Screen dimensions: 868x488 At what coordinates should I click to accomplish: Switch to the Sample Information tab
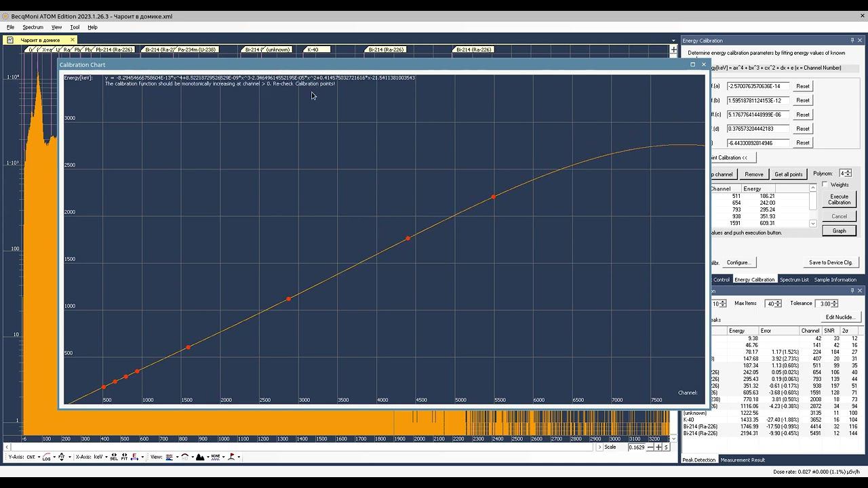(835, 279)
